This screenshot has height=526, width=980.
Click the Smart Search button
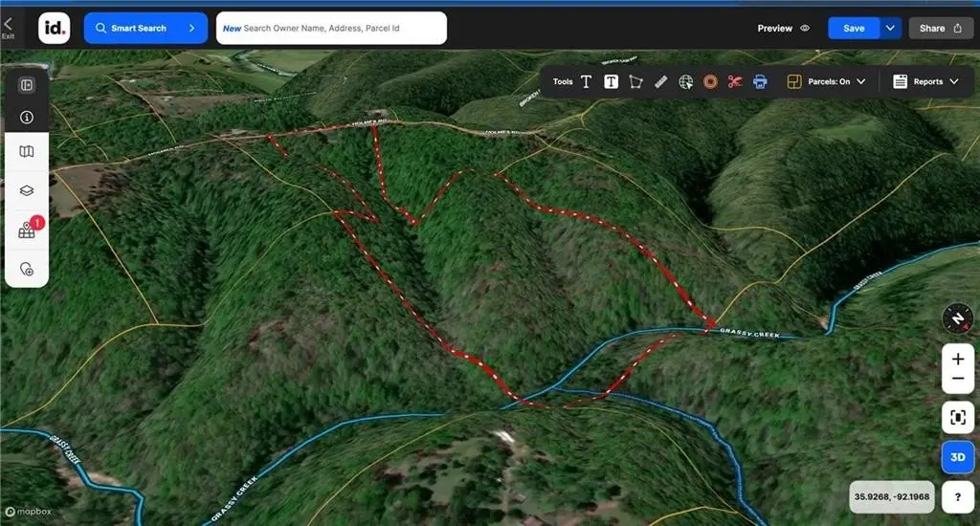[x=145, y=29]
